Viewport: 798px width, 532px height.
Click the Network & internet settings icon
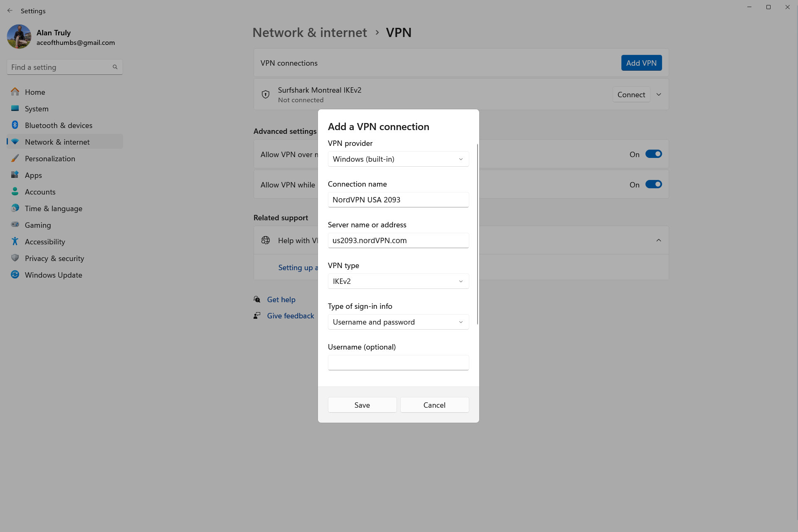[15, 141]
